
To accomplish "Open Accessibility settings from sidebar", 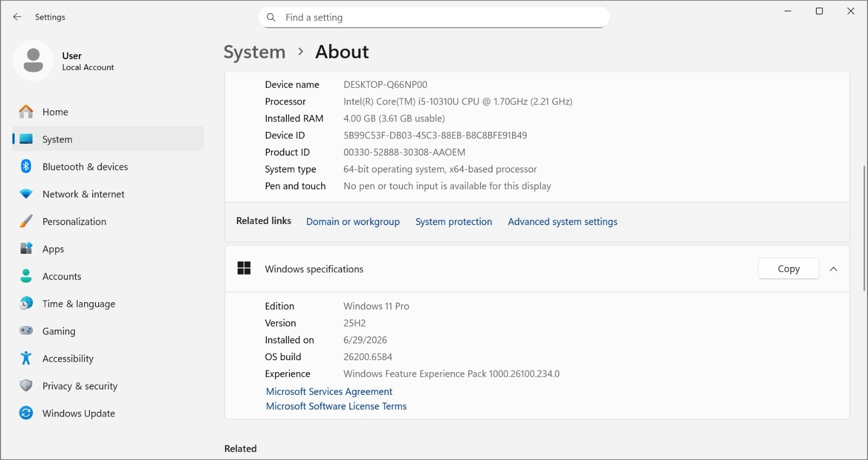I will click(x=108, y=359).
